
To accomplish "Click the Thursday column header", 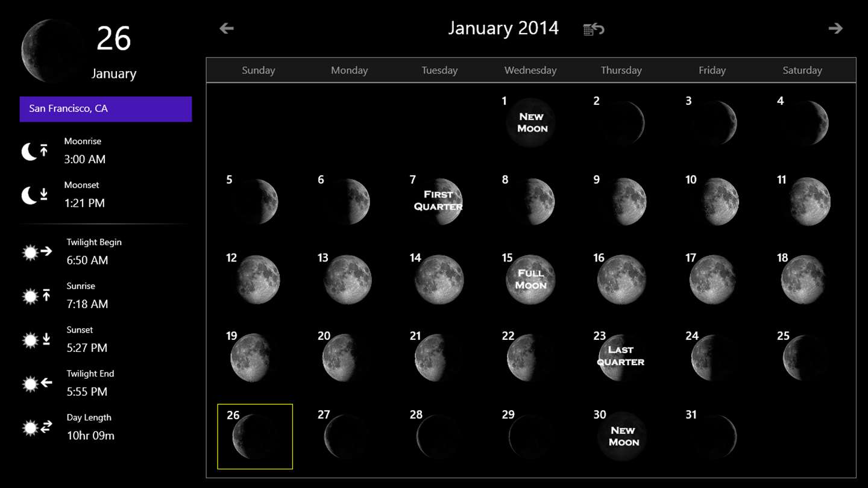I will pyautogui.click(x=621, y=70).
